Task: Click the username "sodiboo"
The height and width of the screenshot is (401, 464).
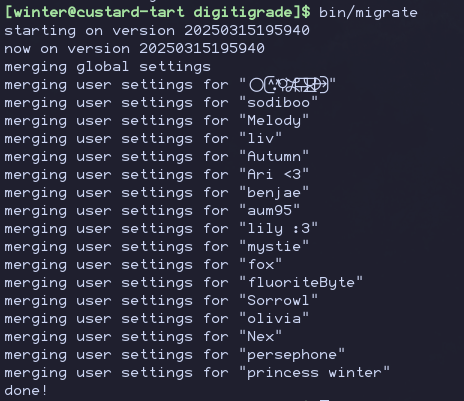Action: point(278,103)
